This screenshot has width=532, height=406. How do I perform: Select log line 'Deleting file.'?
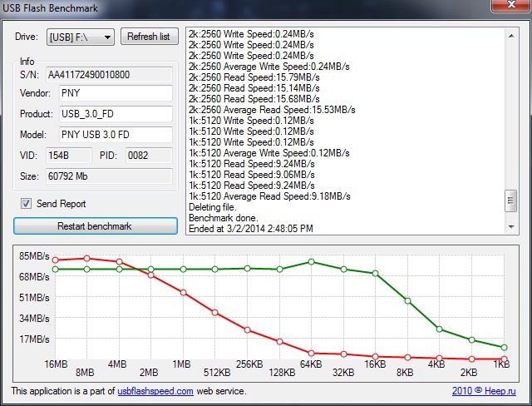213,207
